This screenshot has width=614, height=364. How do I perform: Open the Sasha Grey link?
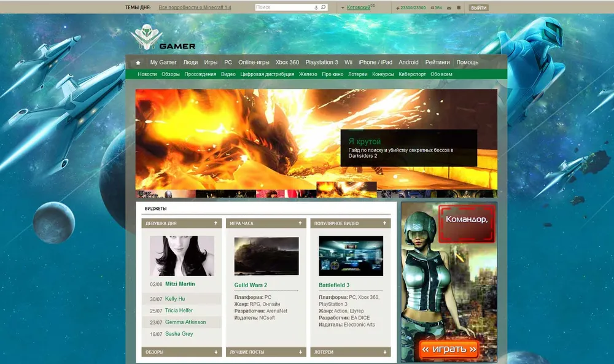(179, 334)
